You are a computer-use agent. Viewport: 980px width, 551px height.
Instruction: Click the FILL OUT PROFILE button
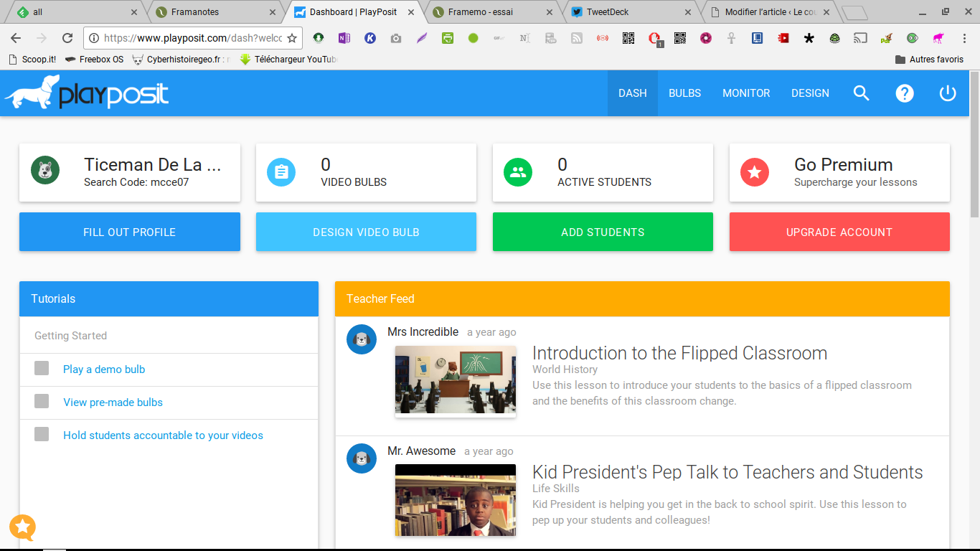point(130,232)
